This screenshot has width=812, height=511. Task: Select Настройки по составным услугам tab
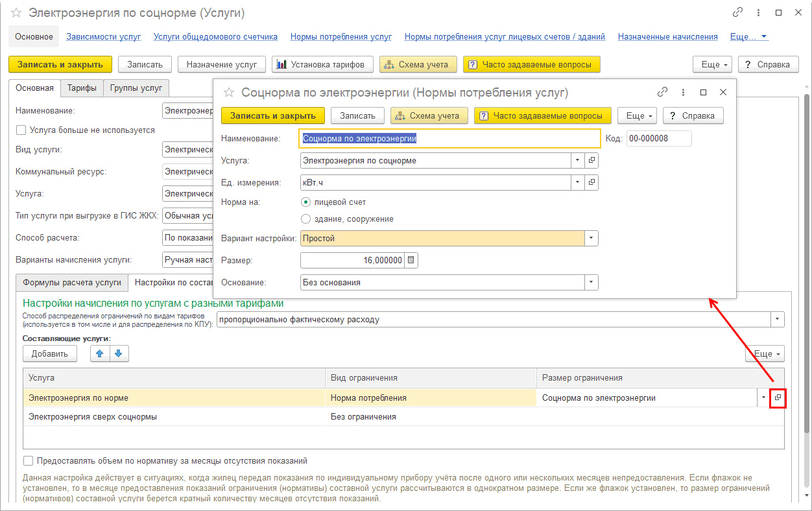point(171,283)
